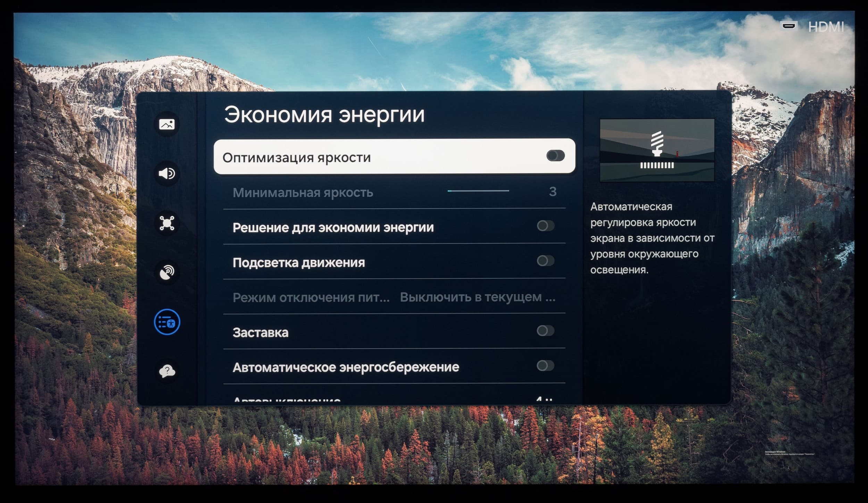Image resolution: width=868 pixels, height=503 pixels.
Task: Open the Support cloud question icon
Action: [167, 371]
